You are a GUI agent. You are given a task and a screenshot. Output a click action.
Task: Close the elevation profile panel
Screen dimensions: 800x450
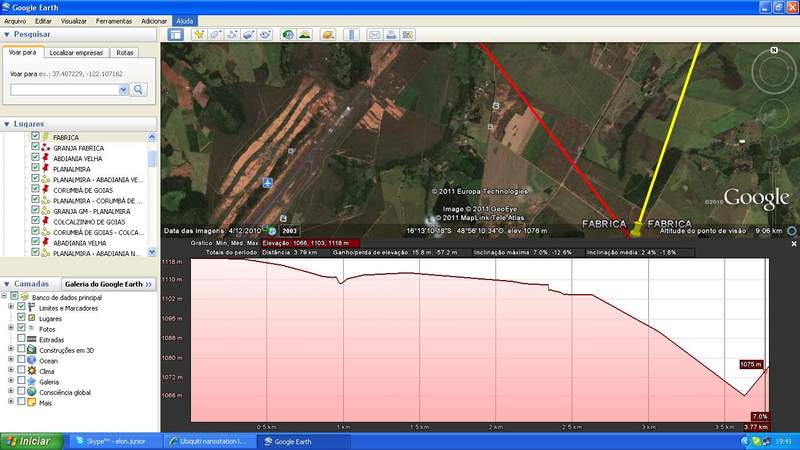pyautogui.click(x=794, y=244)
